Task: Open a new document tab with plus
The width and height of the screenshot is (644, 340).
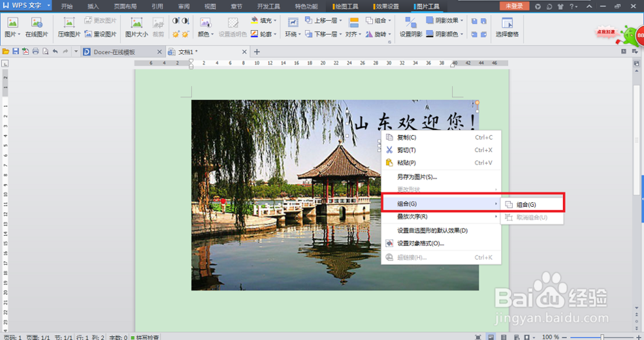Action: (x=257, y=52)
